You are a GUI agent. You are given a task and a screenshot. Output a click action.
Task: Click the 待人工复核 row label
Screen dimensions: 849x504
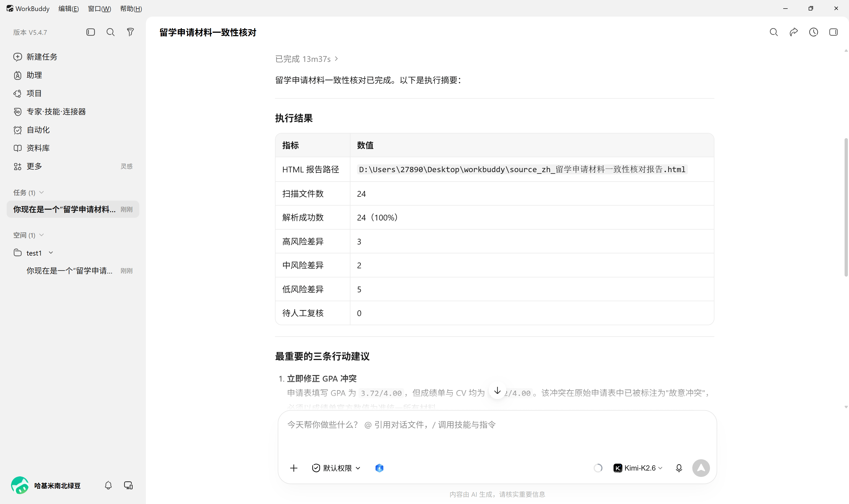(x=303, y=313)
